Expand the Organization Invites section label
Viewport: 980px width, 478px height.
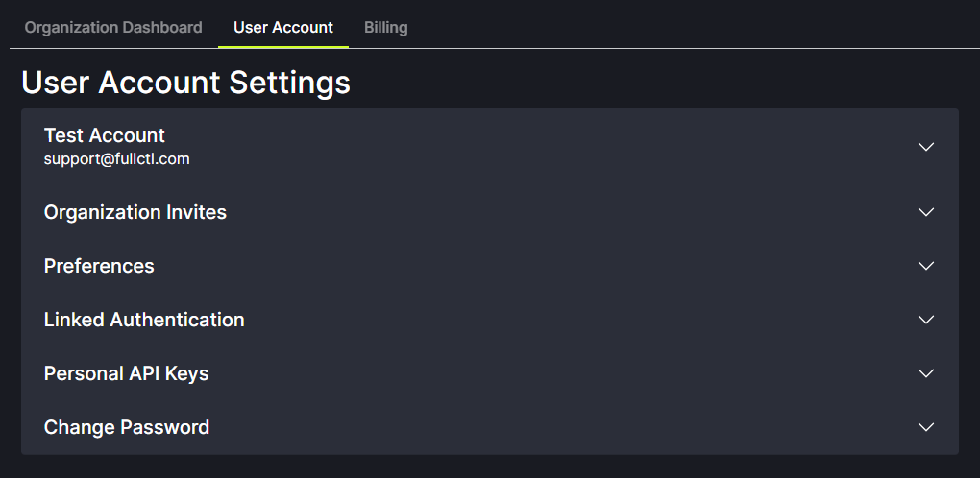pyautogui.click(x=135, y=212)
